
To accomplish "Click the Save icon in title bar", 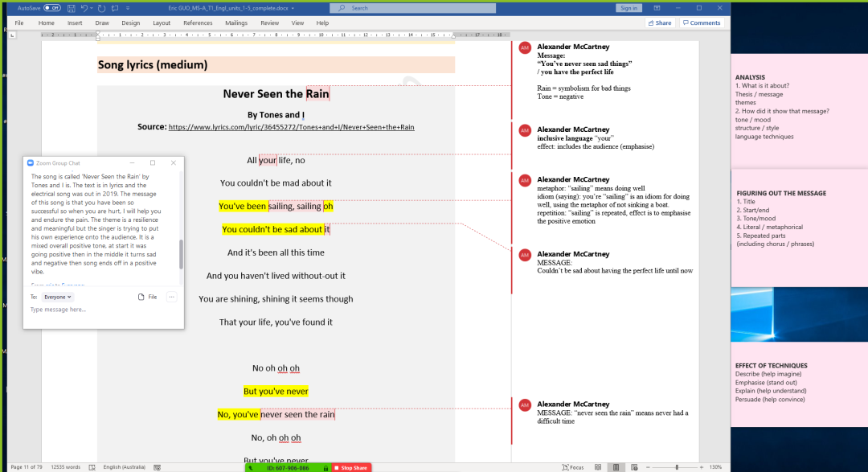I will point(71,8).
